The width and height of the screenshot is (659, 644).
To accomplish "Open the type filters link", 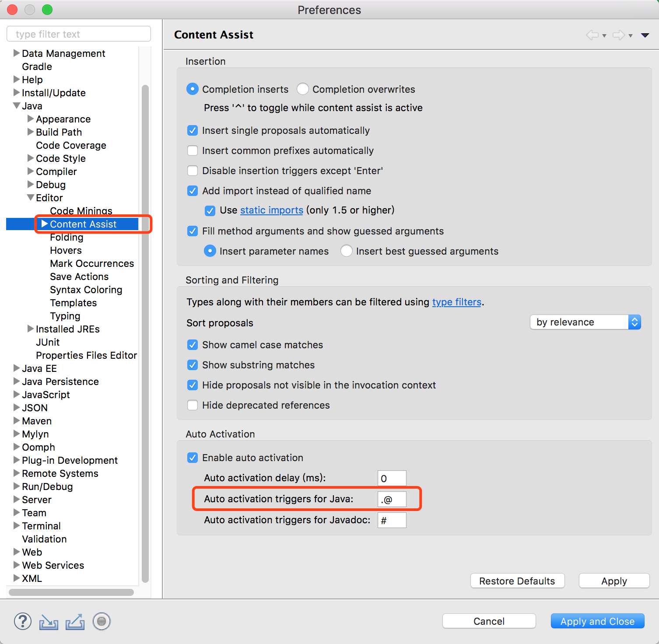I will [457, 302].
